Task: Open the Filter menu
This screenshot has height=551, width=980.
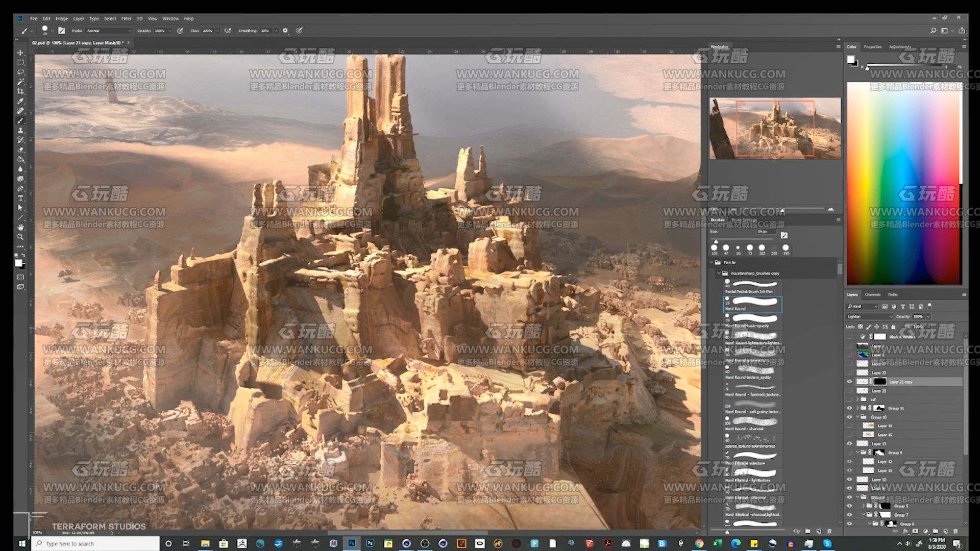Action: (x=126, y=18)
